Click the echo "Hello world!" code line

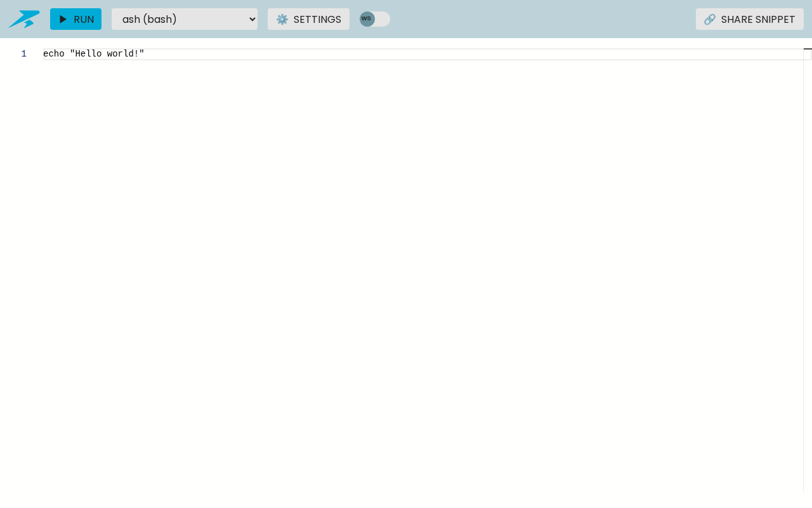pos(94,54)
